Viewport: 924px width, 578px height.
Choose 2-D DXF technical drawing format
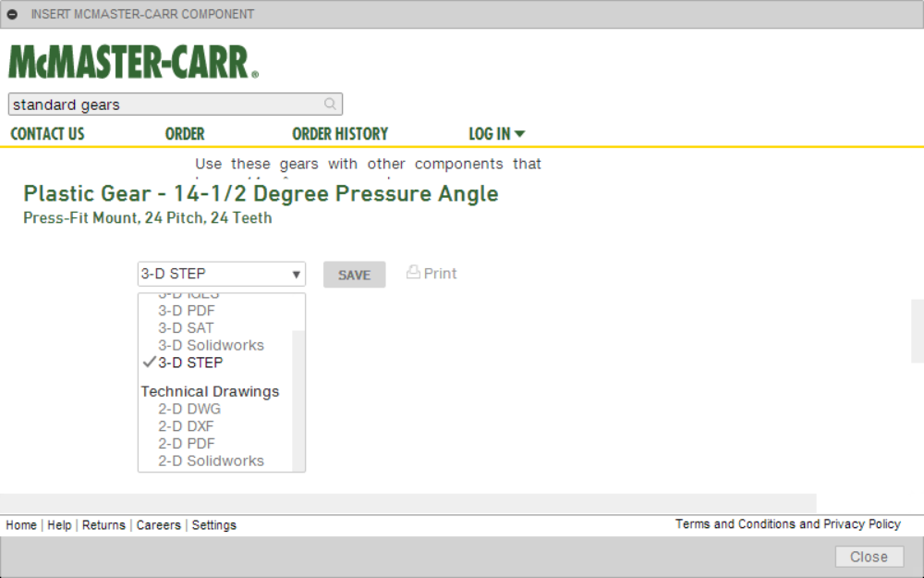[x=186, y=425]
